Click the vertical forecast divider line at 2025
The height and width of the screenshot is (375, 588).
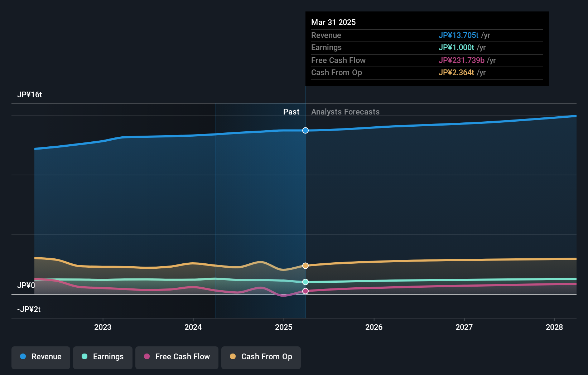[x=305, y=200]
